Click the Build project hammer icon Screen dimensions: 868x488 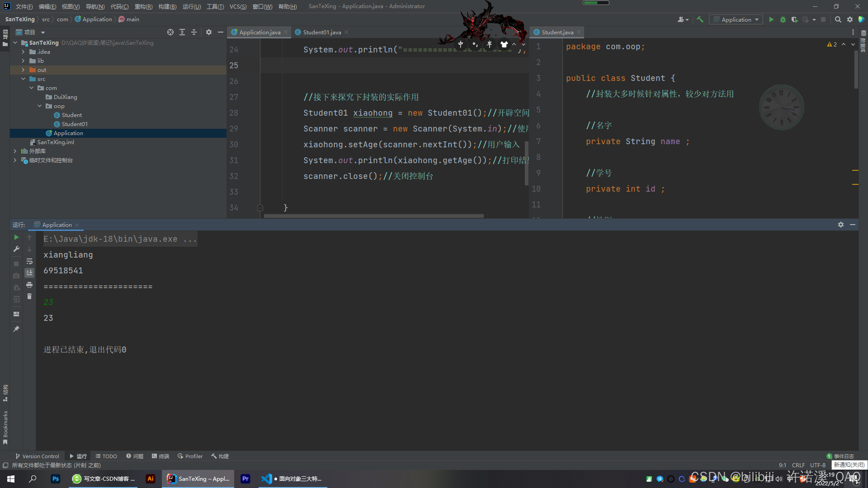pyautogui.click(x=700, y=19)
